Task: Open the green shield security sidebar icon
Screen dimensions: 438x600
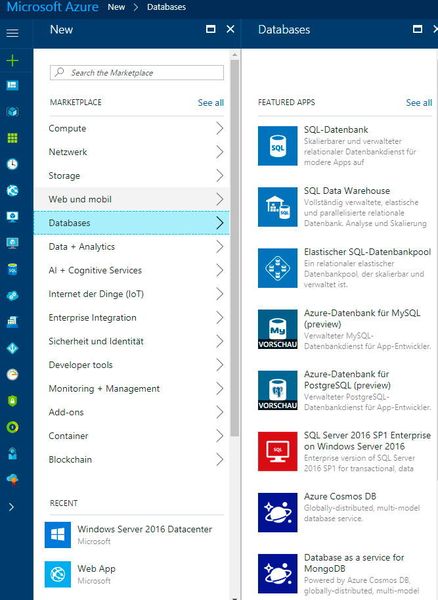Action: (12, 401)
